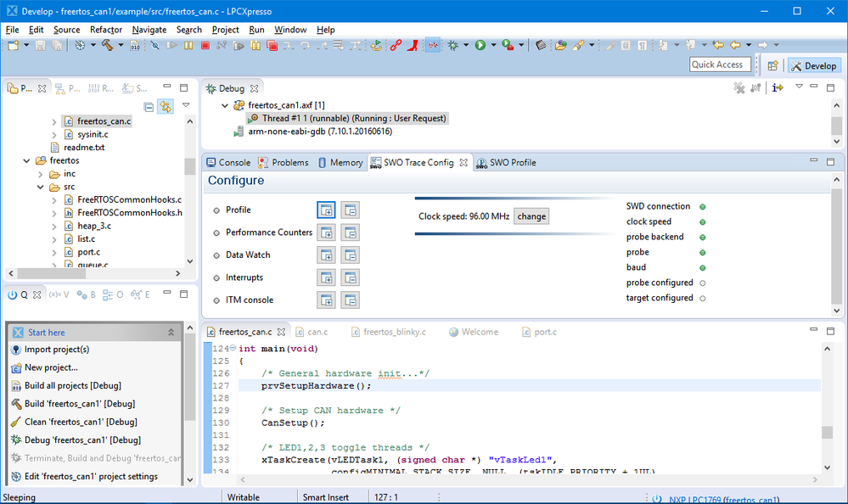This screenshot has height=504, width=848.
Task: Open the Profile view add icon
Action: [x=326, y=210]
